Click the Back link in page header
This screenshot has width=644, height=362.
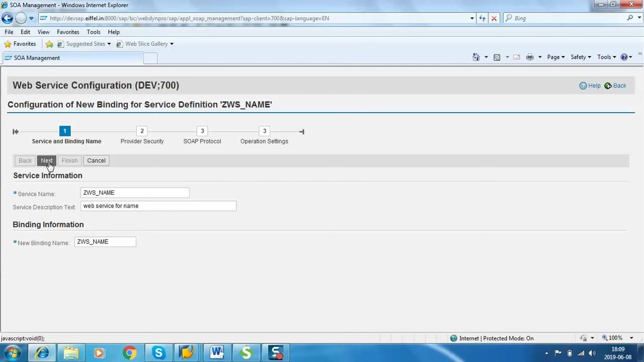[x=615, y=85]
